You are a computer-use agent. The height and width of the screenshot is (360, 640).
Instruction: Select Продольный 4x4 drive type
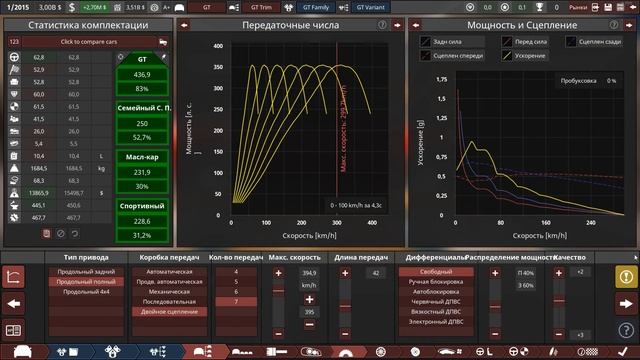pos(86,291)
